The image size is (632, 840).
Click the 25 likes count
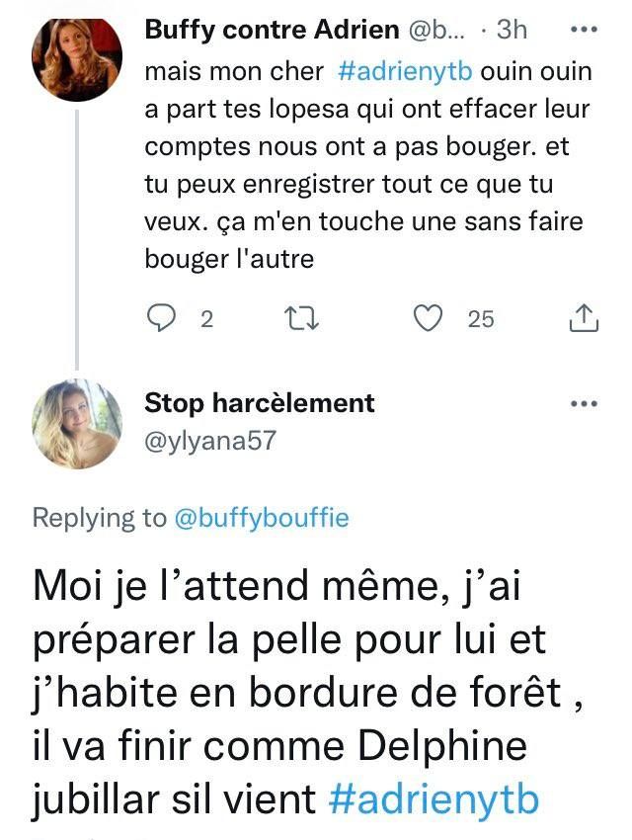point(481,318)
